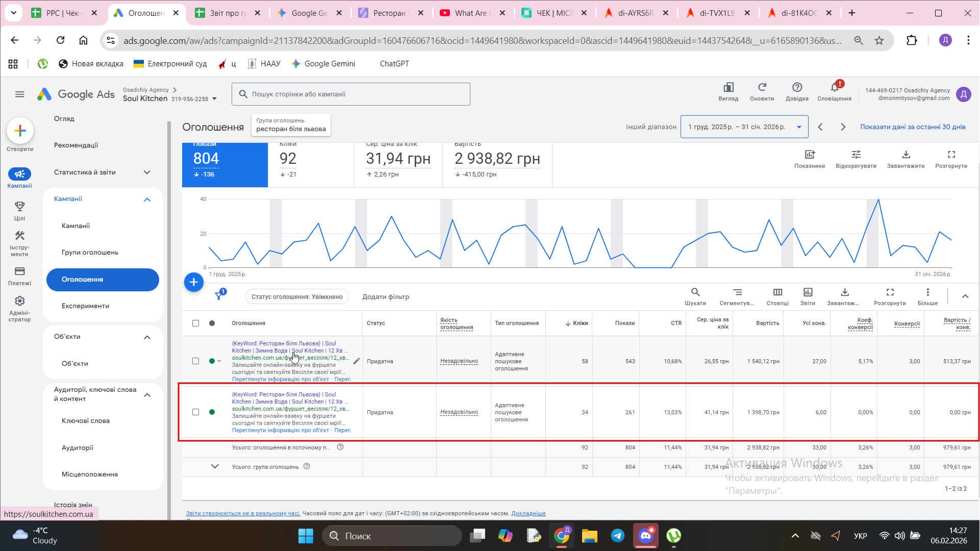Viewport: 980px width, 551px height.
Task: Click the blue plus add-ad button
Action: pyautogui.click(x=194, y=282)
